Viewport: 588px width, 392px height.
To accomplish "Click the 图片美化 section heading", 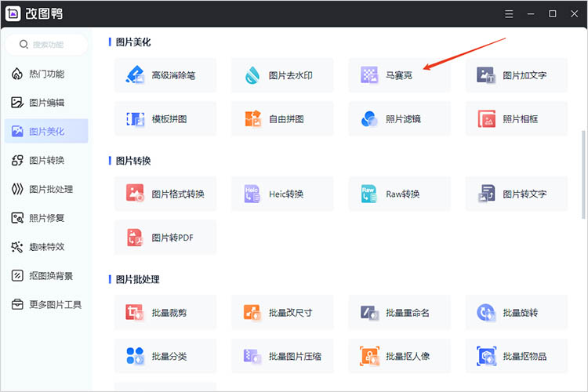I will pyautogui.click(x=133, y=42).
